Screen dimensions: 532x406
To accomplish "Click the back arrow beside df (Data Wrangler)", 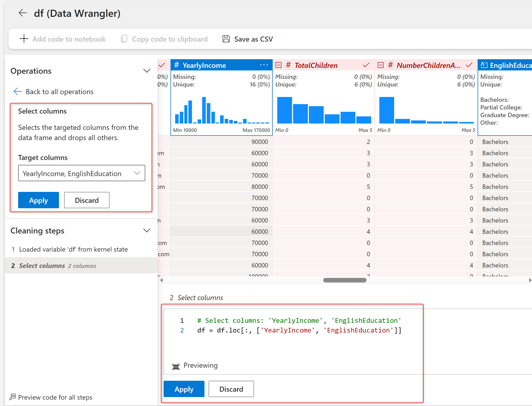I will (x=23, y=13).
